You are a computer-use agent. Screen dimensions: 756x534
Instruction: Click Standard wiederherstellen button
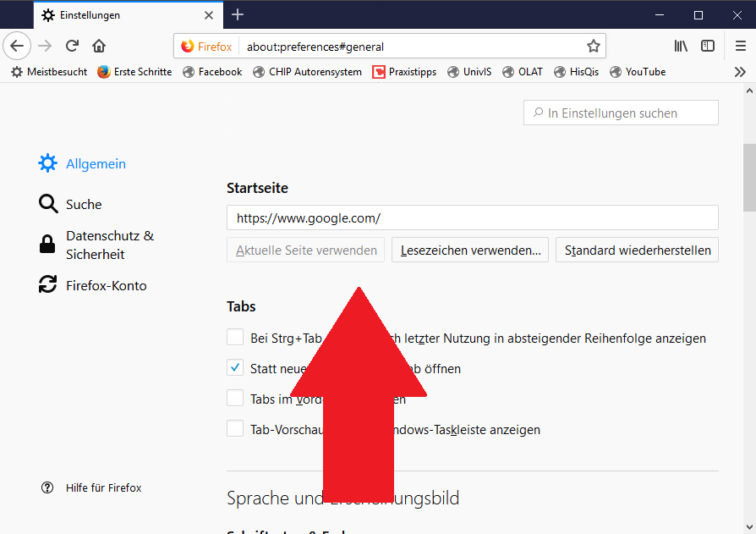(637, 250)
